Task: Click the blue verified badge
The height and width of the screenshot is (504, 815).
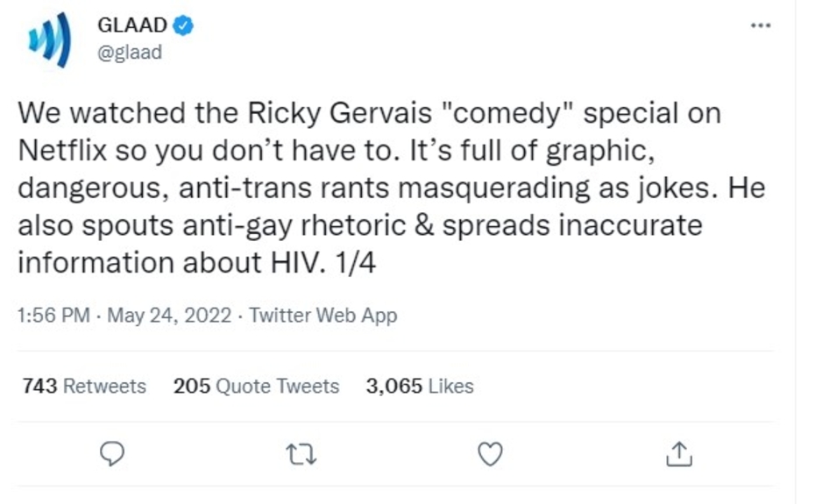Action: click(183, 26)
